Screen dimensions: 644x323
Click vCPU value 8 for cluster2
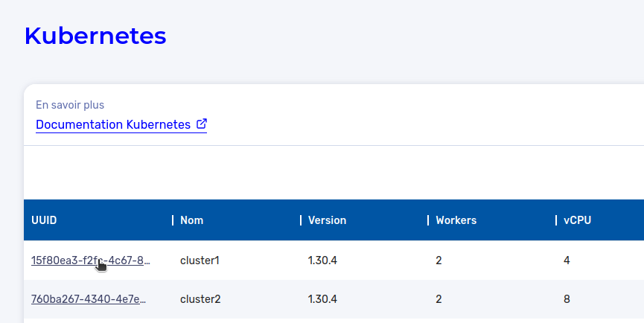point(567,299)
